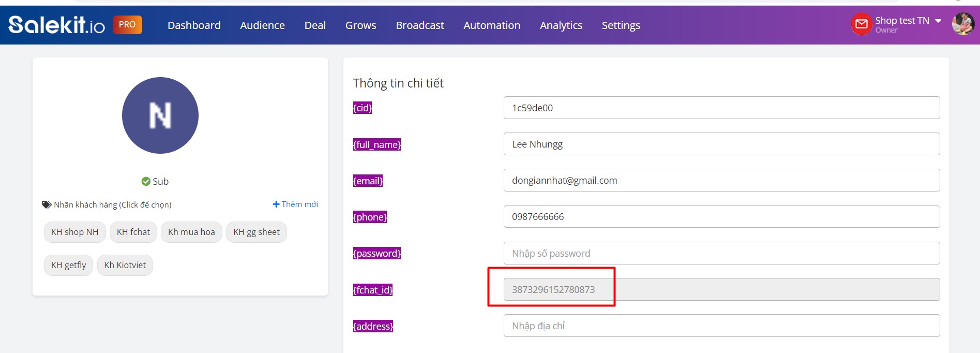Viewport: 980px width, 353px height.
Task: Click the {phone} label
Action: 370,217
